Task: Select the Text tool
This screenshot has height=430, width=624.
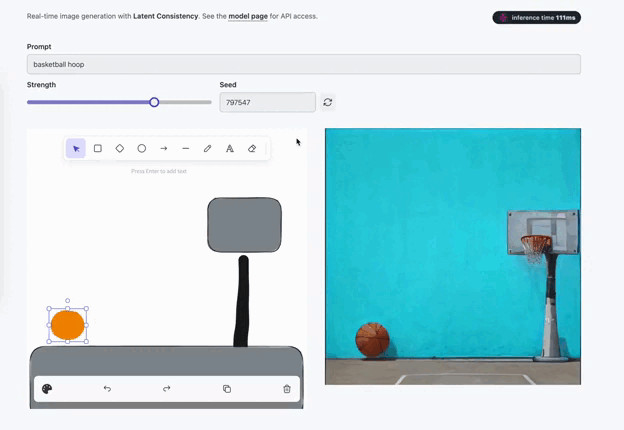Action: point(230,149)
